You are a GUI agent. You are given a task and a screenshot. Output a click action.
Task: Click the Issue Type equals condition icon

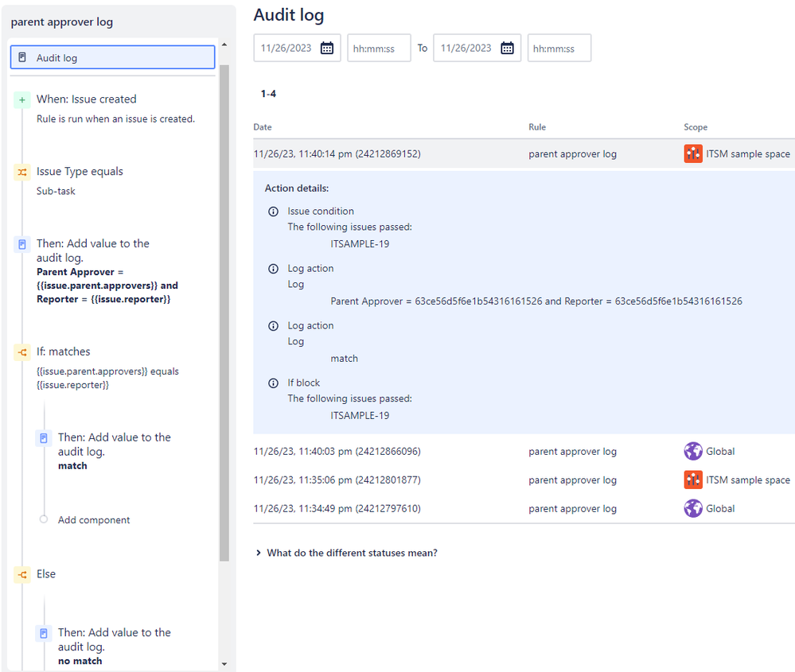pos(21,173)
